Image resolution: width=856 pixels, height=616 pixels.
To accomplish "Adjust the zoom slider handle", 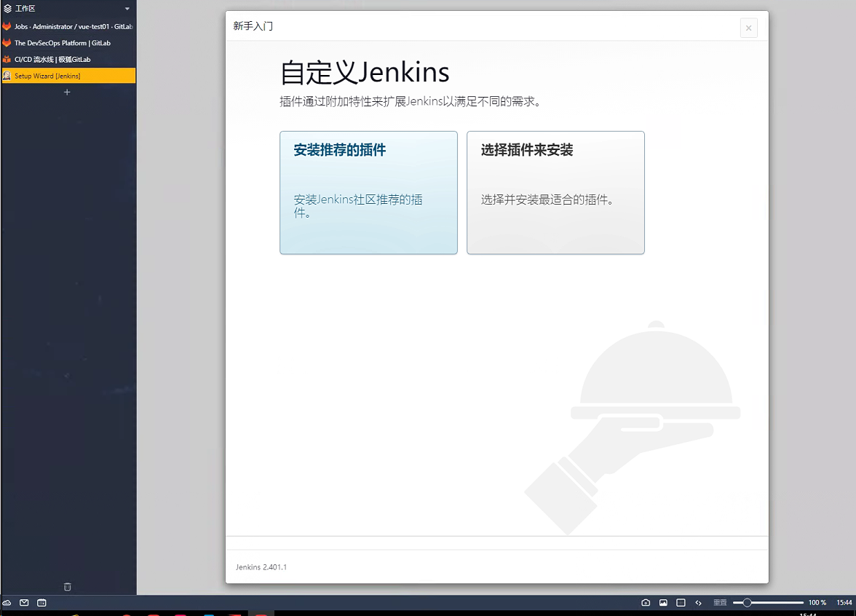I will coord(747,602).
